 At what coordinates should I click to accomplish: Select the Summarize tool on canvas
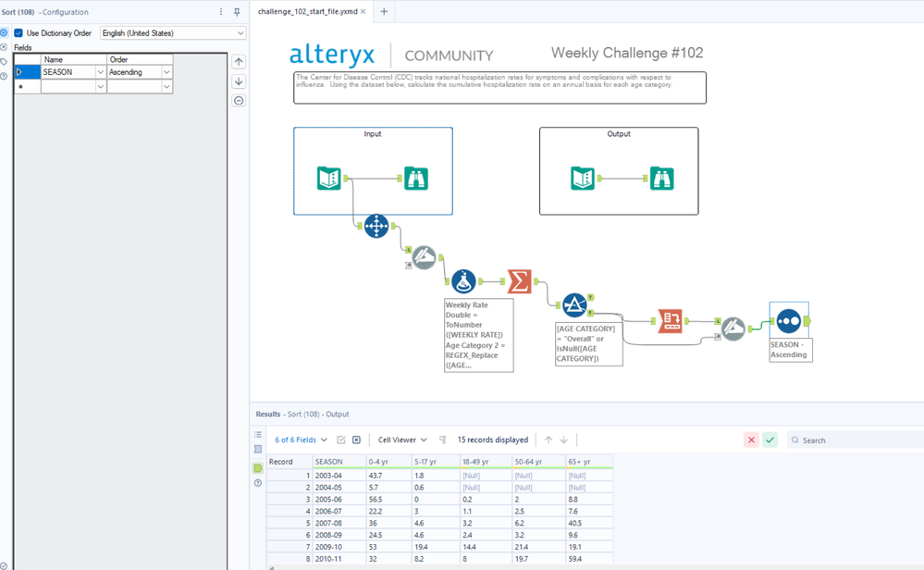pos(519,281)
